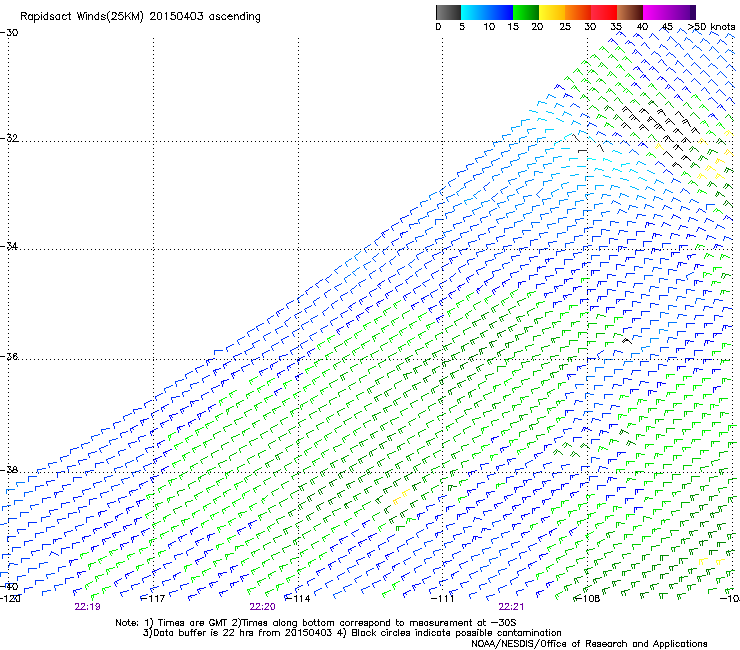Viewport: 740px width, 650px height.
Task: Click the -114 longitude label
Action: pyautogui.click(x=298, y=599)
